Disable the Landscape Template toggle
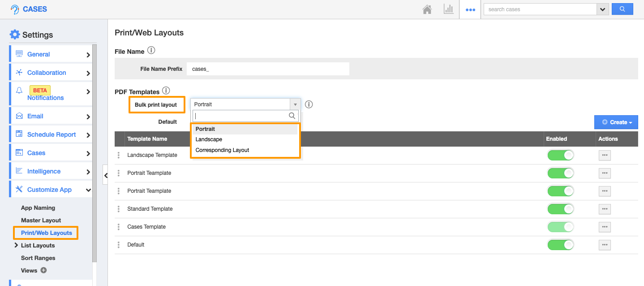Image resolution: width=644 pixels, height=286 pixels. click(x=561, y=155)
